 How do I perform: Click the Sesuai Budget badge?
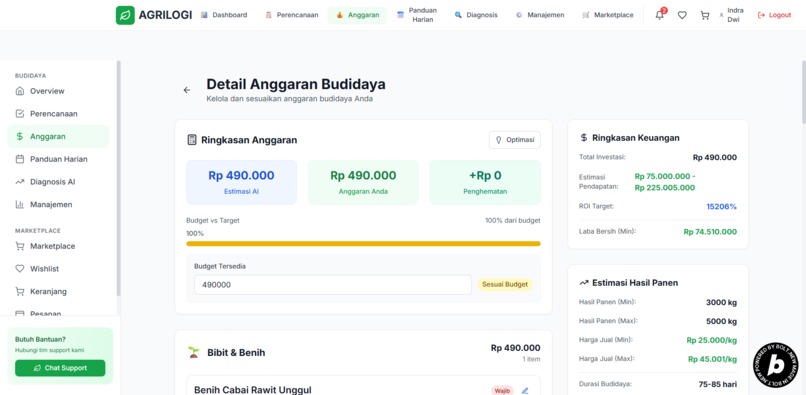505,284
